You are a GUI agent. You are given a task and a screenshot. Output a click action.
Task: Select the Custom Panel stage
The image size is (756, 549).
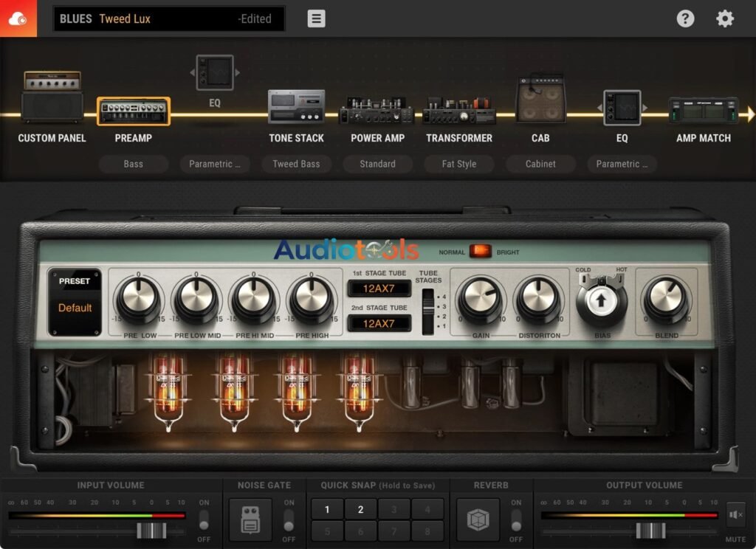52,98
